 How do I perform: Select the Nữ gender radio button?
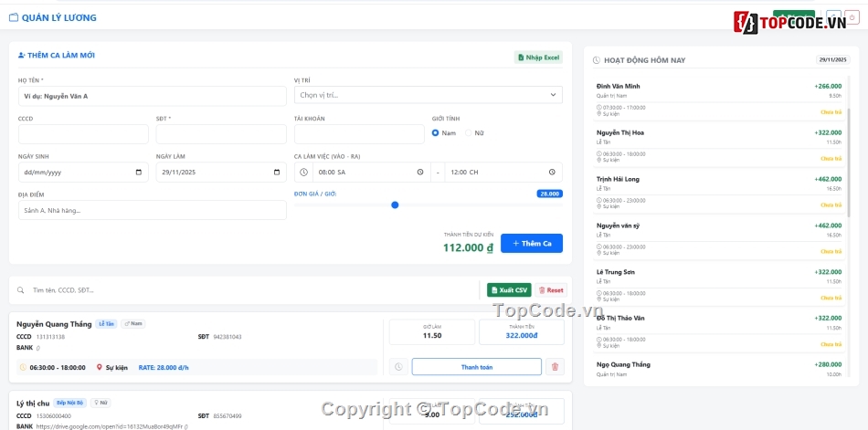[469, 133]
